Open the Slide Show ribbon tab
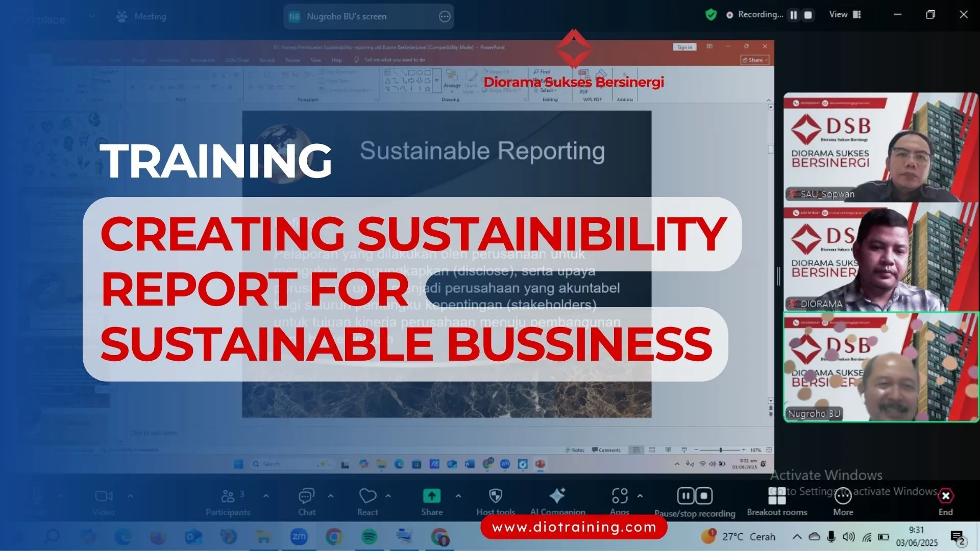The image size is (980, 551). [x=237, y=60]
